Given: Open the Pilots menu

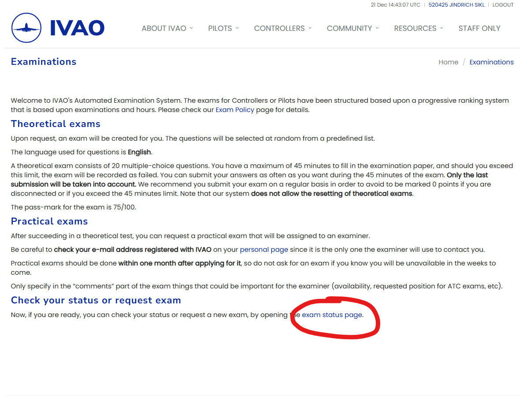Looking at the screenshot, I should coord(223,28).
